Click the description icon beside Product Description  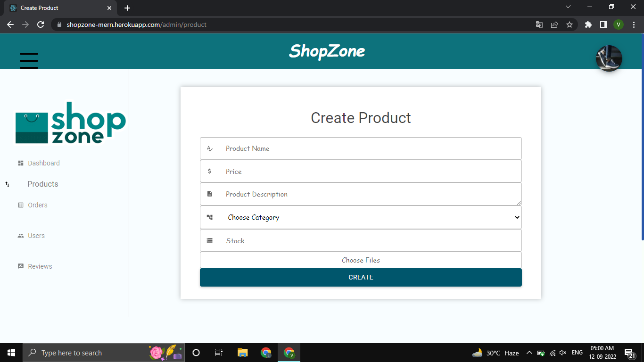[x=210, y=193]
